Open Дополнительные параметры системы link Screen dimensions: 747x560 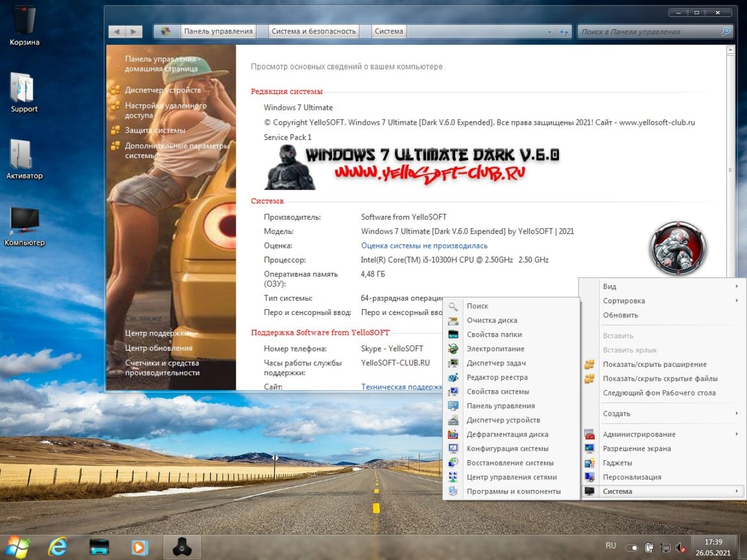point(177,150)
